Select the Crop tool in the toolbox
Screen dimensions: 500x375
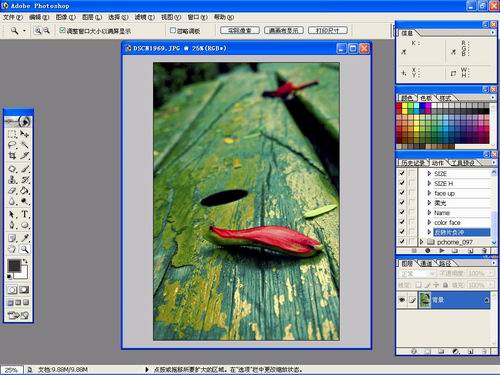(12, 156)
